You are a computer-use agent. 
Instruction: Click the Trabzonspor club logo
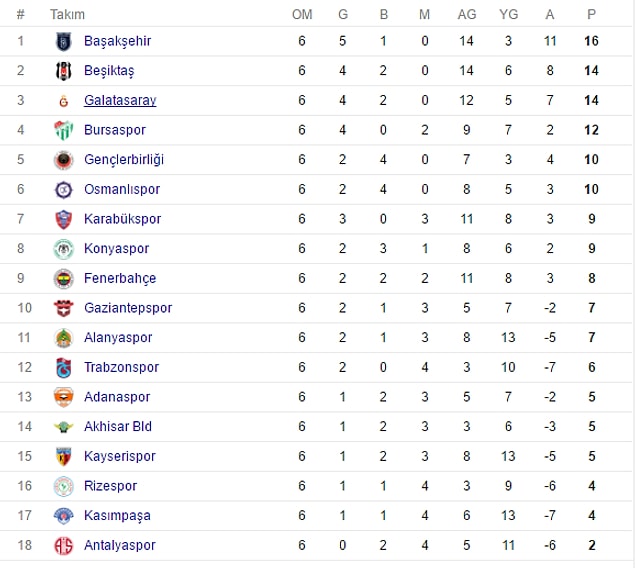tap(64, 368)
